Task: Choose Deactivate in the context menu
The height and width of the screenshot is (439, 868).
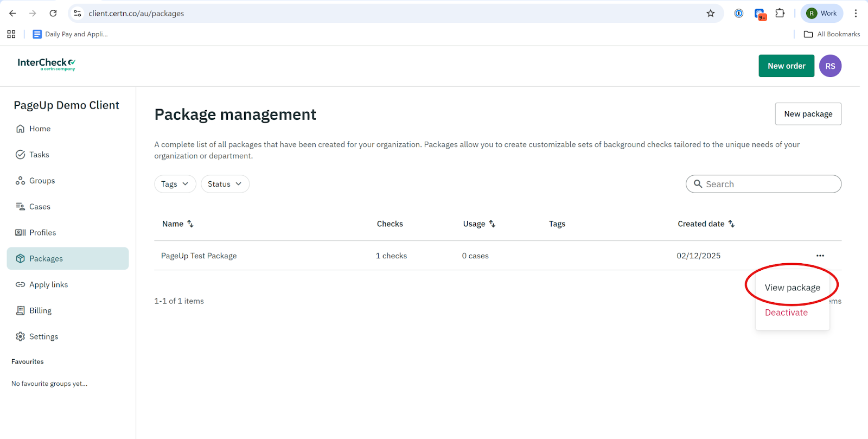Action: click(x=786, y=313)
